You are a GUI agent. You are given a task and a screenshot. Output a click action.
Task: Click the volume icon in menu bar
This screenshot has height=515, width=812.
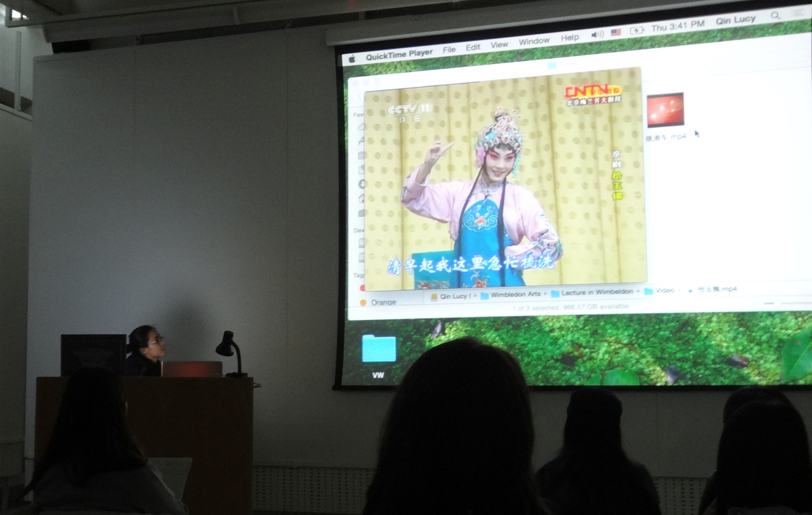click(x=597, y=34)
